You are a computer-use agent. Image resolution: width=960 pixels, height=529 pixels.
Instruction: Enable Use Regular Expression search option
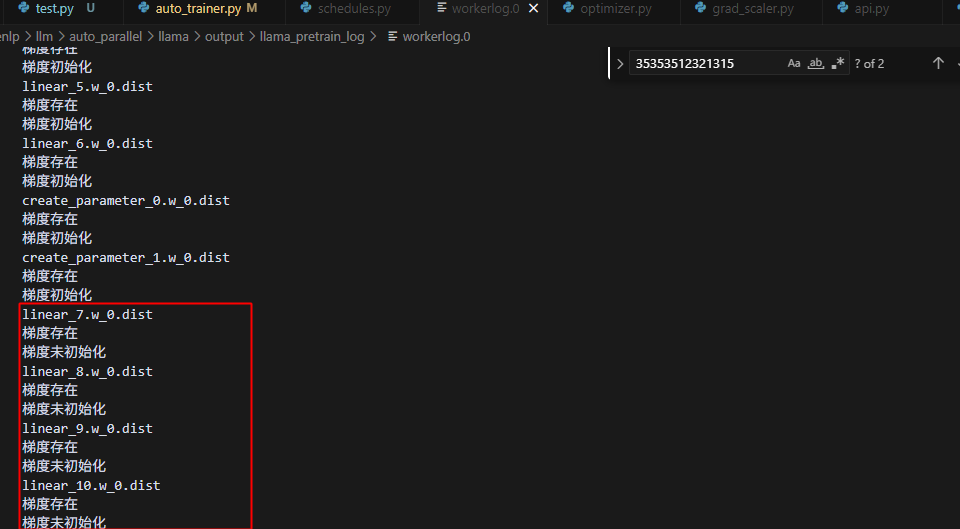tap(838, 63)
